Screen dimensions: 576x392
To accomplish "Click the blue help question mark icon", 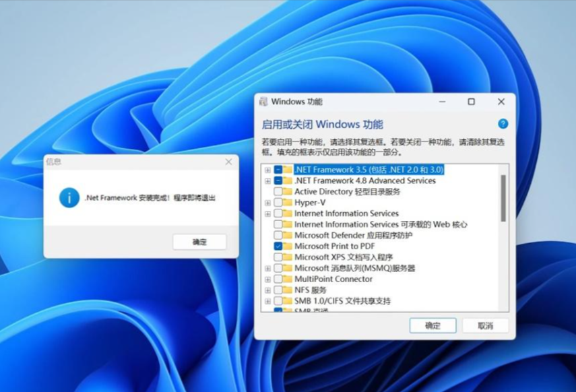I will point(503,124).
